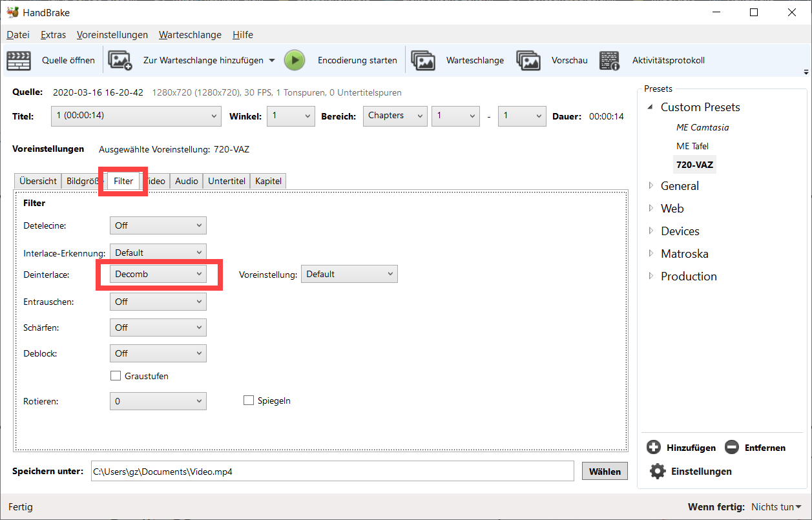812x520 pixels.
Task: Switch to the Übersicht tab
Action: coord(38,182)
